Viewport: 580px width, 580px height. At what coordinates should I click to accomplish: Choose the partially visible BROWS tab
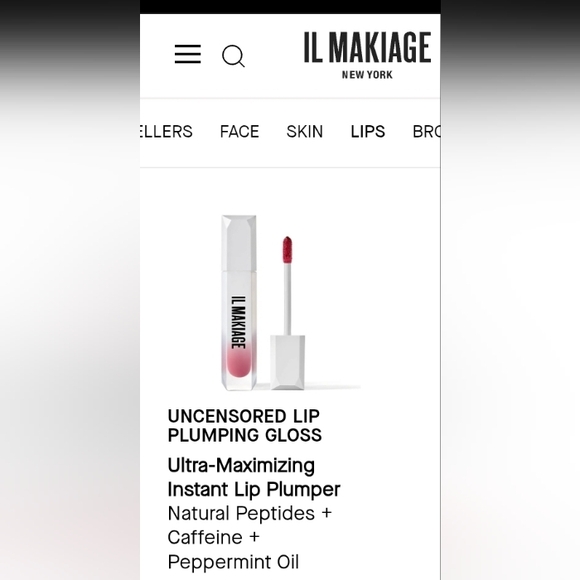tap(426, 131)
